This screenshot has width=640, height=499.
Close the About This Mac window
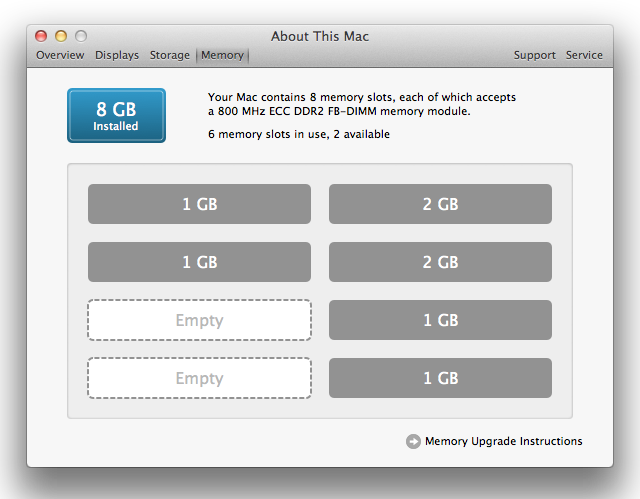[41, 36]
